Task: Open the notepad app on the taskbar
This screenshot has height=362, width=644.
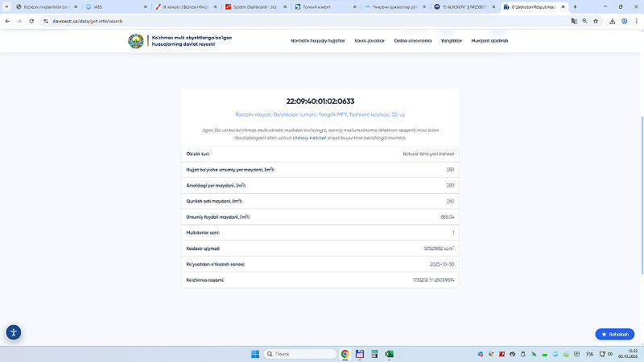Action: point(360,354)
